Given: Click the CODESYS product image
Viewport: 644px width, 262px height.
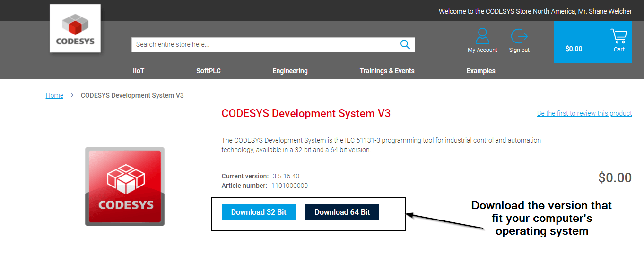Looking at the screenshot, I should coord(125,186).
